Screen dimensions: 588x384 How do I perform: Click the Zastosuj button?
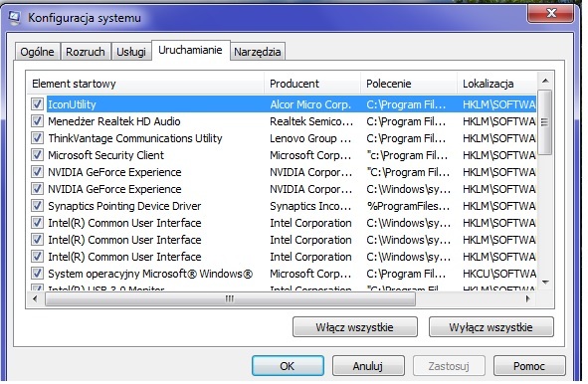tap(449, 366)
